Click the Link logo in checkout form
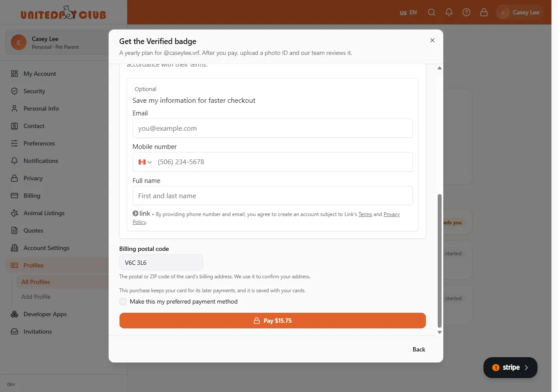The height and width of the screenshot is (392, 558). click(x=142, y=213)
